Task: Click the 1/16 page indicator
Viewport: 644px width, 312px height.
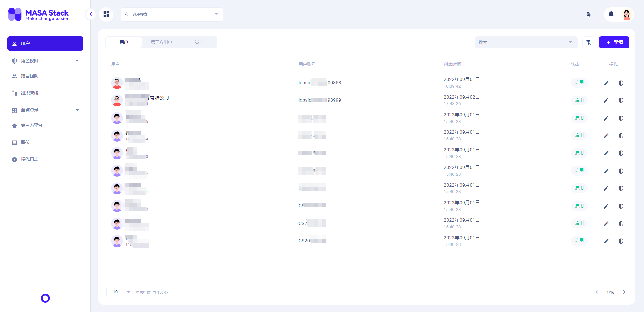Action: (x=610, y=292)
